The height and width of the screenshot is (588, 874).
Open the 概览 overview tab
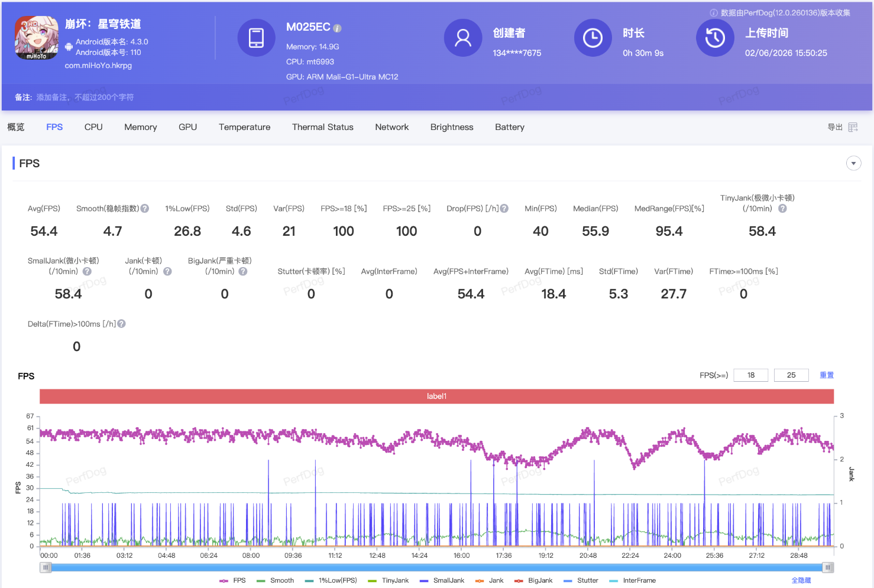tap(16, 127)
